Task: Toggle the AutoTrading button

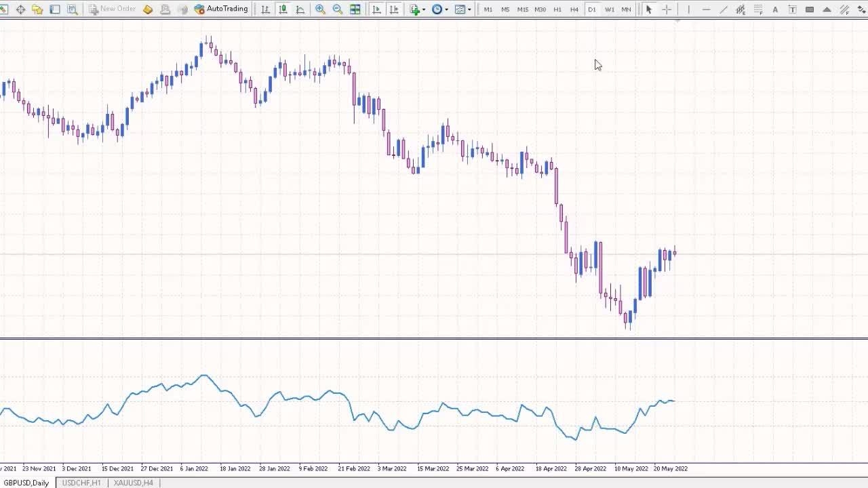Action: 221,9
